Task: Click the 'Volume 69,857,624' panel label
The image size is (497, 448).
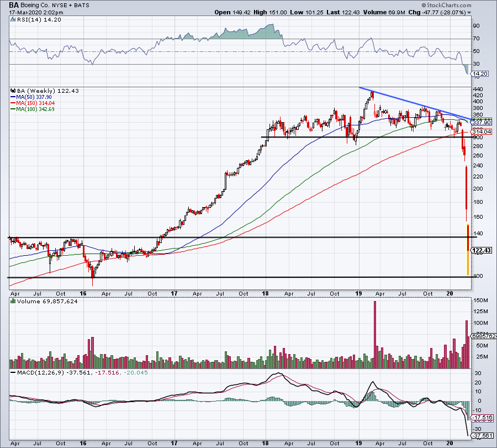Action: (x=47, y=301)
